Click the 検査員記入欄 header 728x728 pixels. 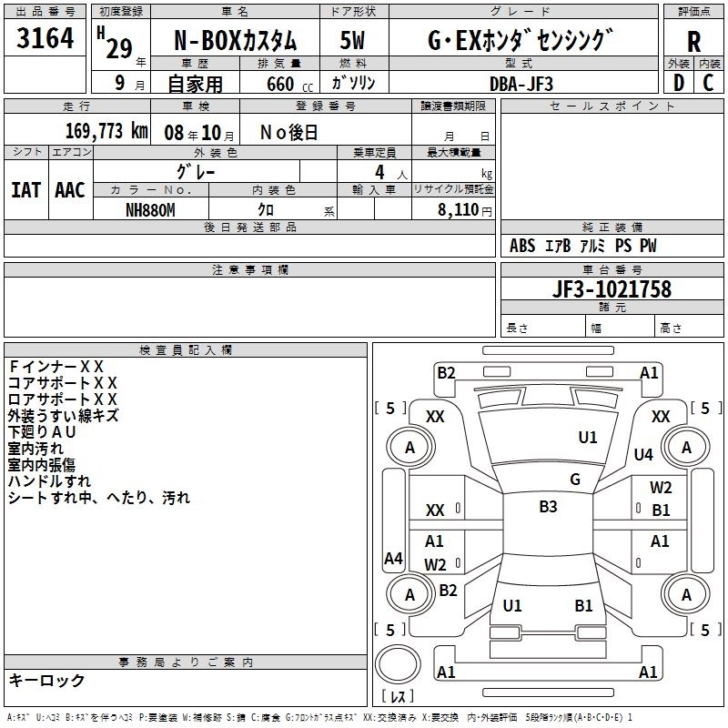[186, 350]
